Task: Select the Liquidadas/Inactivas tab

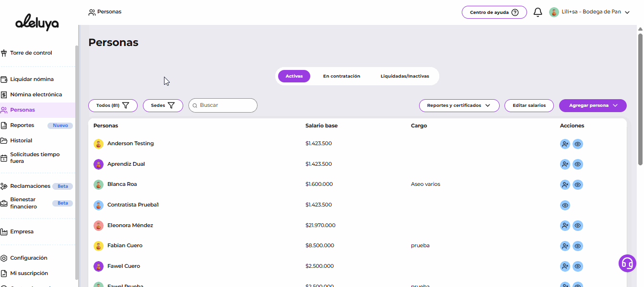Action: coord(405,76)
